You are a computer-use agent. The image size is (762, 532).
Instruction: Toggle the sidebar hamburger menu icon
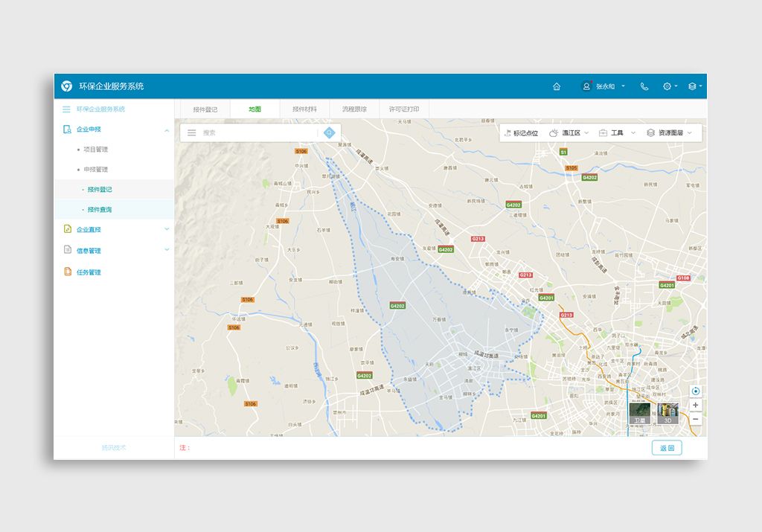(x=66, y=109)
